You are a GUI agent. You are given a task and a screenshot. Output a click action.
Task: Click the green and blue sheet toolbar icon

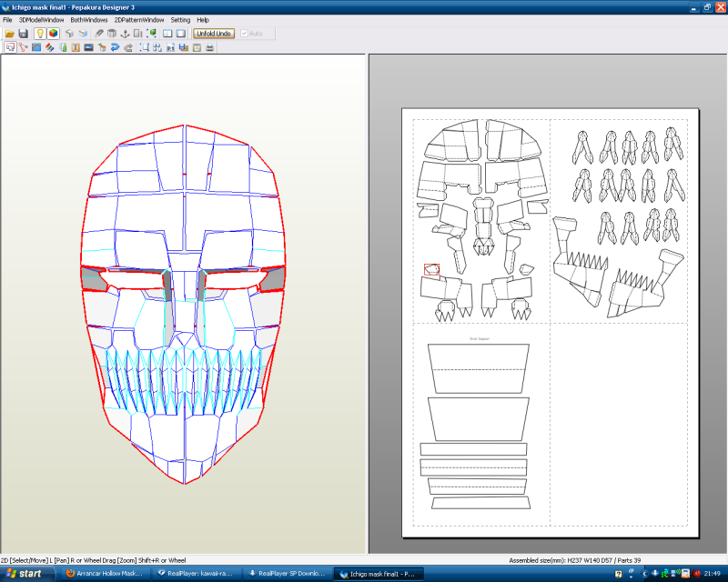point(63,47)
